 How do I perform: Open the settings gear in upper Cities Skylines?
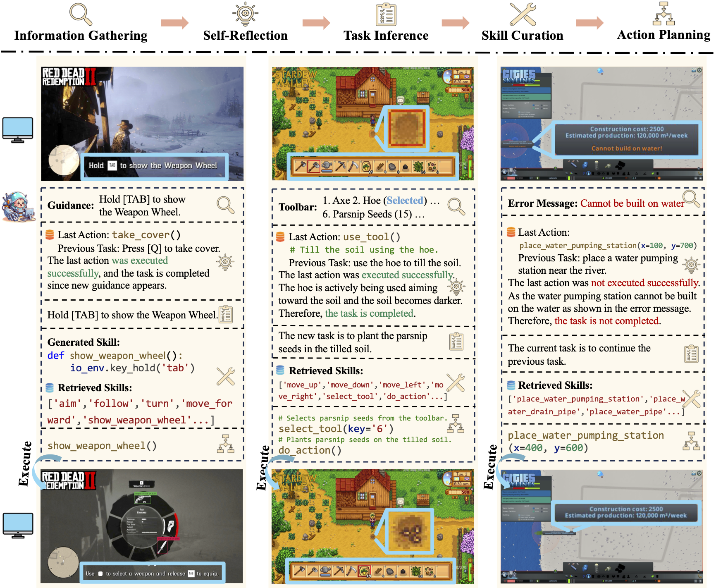[699, 70]
